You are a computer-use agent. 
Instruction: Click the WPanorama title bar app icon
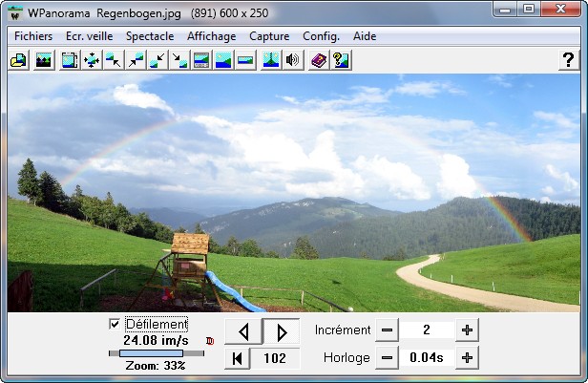point(15,13)
